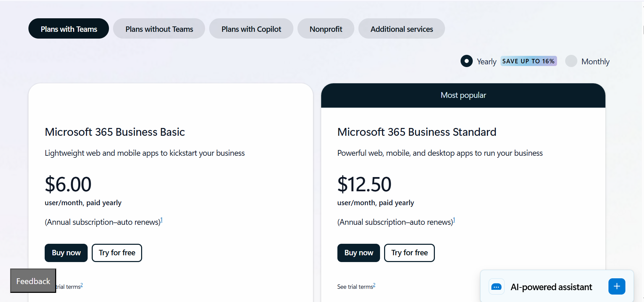This screenshot has width=644, height=302.
Task: Click the AI-powered assistant label
Action: tap(551, 287)
